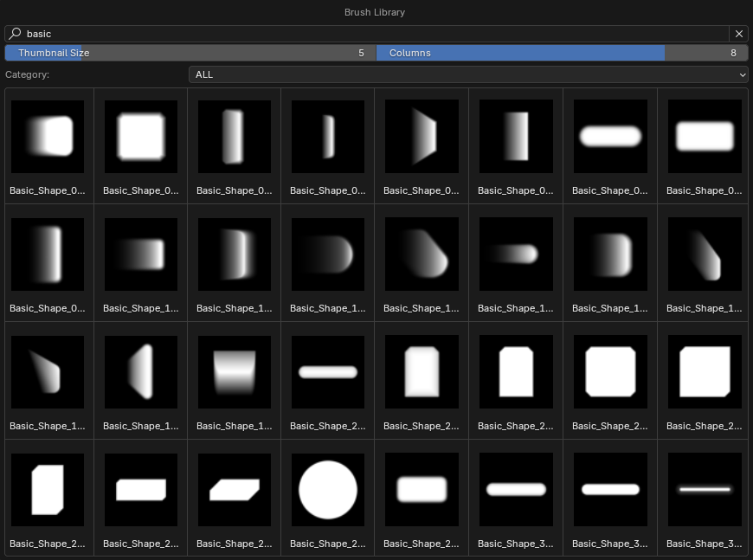Choose the D-shaped brush fading to the left

coord(327,254)
